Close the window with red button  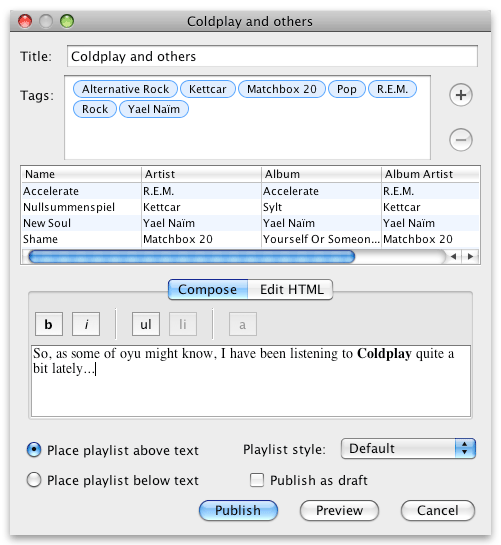coord(25,21)
